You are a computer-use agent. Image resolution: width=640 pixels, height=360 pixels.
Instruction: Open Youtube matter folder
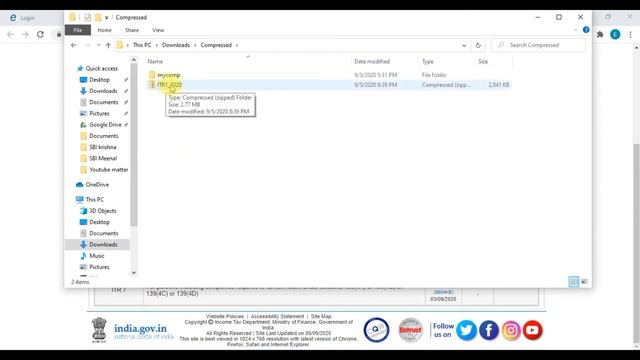click(109, 169)
